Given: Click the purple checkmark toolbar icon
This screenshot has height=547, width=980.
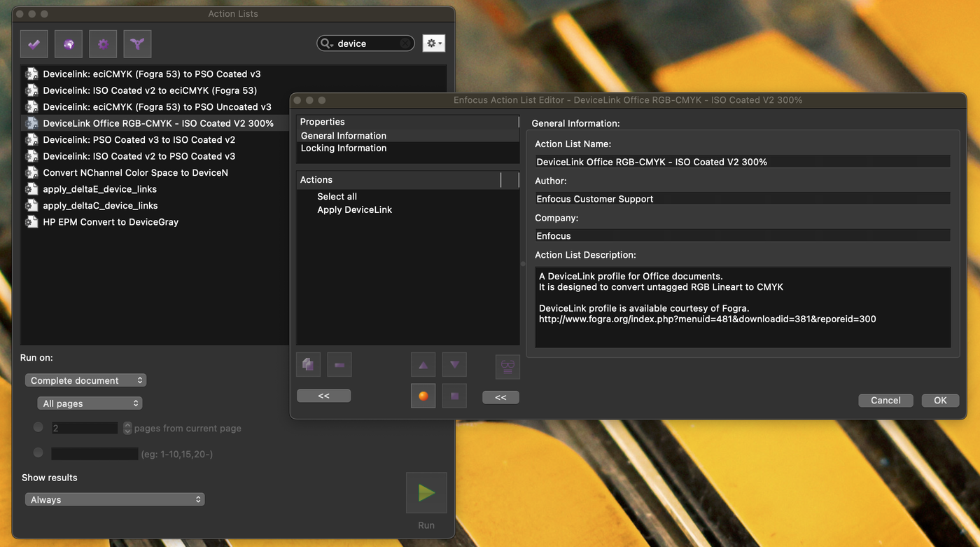Looking at the screenshot, I should coord(34,44).
